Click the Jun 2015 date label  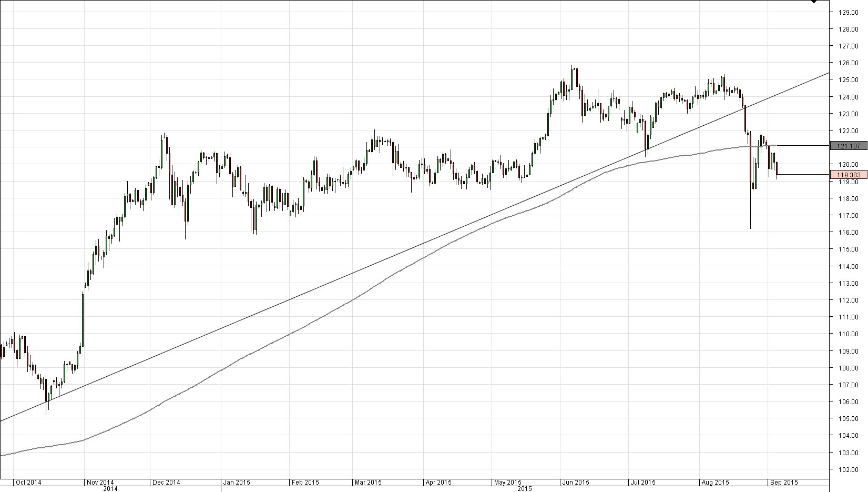coord(576,482)
